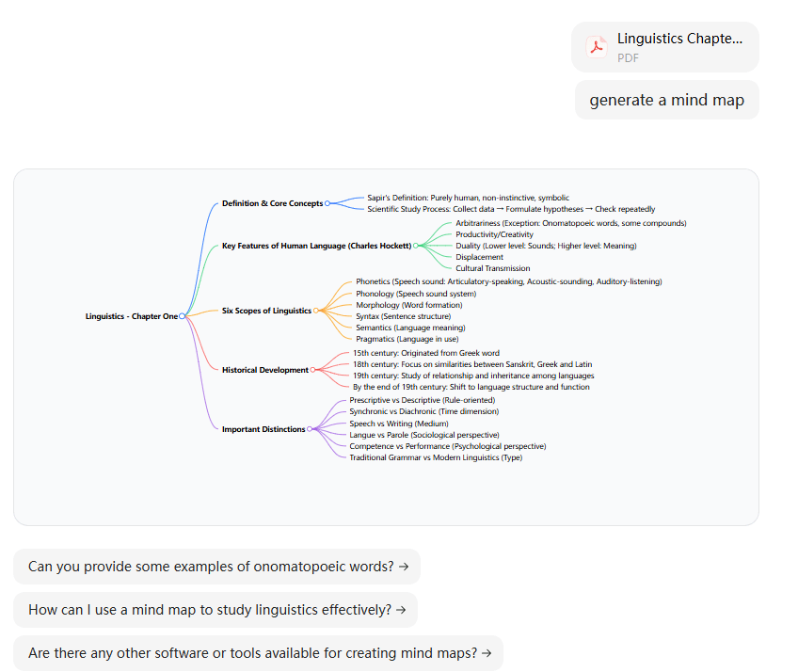
Task: Select the "Cultural Transmission" leaf node
Action: coord(492,268)
